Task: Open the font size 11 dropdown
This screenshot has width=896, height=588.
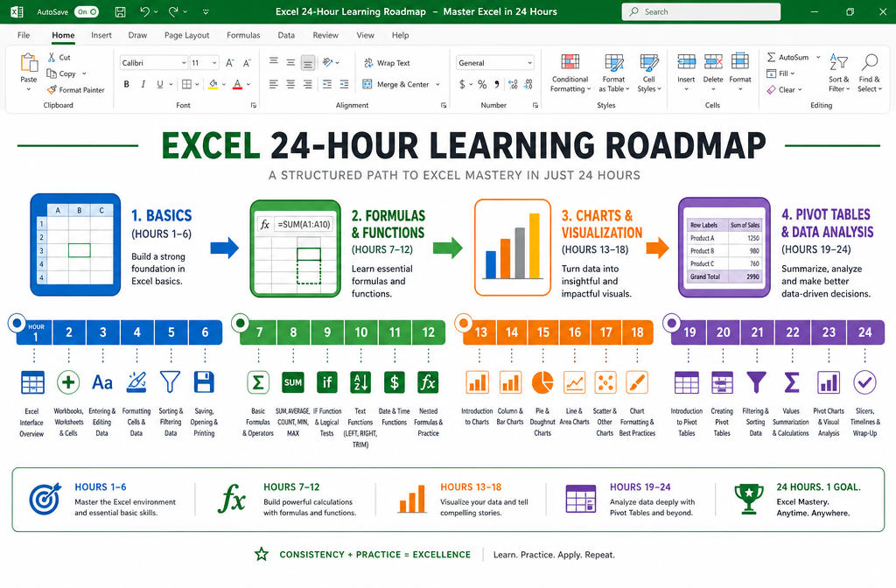Action: (214, 63)
